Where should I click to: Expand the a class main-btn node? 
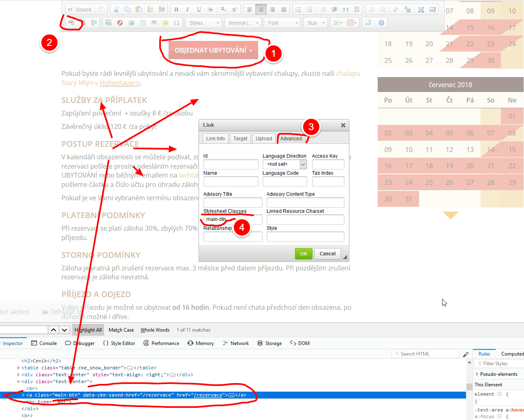pos(24,395)
